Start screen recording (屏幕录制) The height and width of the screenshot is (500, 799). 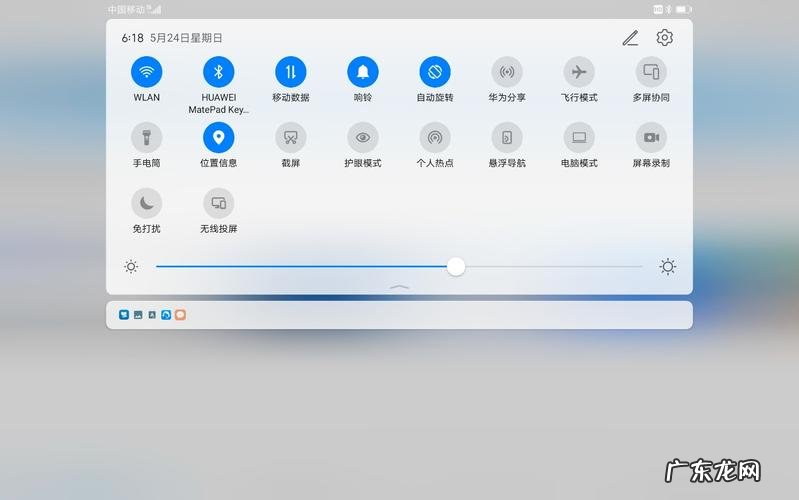coord(651,138)
